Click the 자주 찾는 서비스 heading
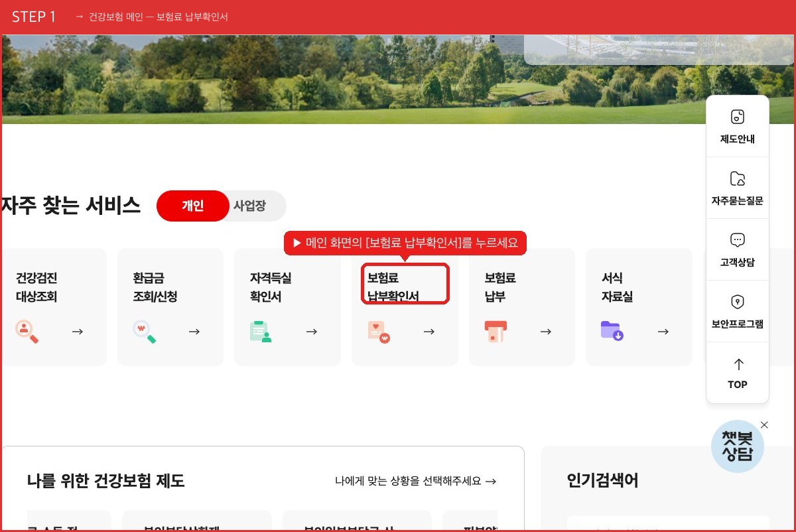 71,206
